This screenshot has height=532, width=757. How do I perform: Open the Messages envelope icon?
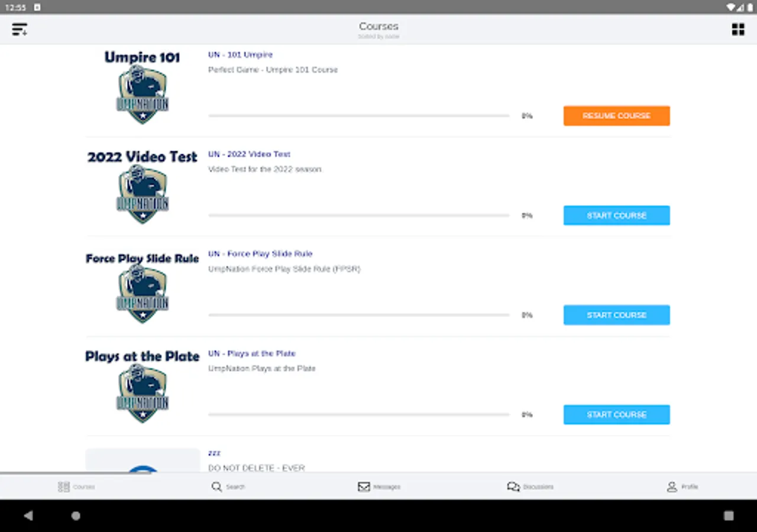(364, 486)
